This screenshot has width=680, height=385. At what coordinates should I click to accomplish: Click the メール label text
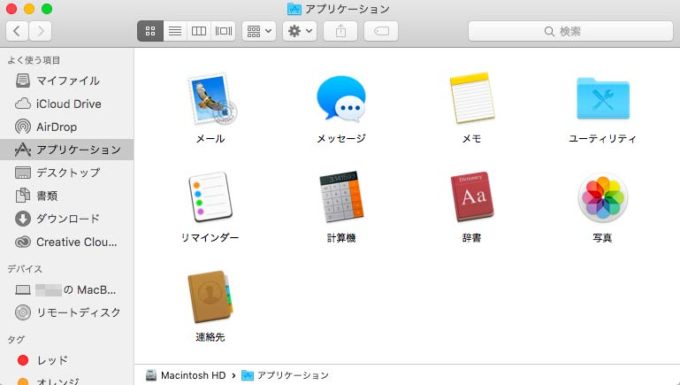tap(210, 139)
